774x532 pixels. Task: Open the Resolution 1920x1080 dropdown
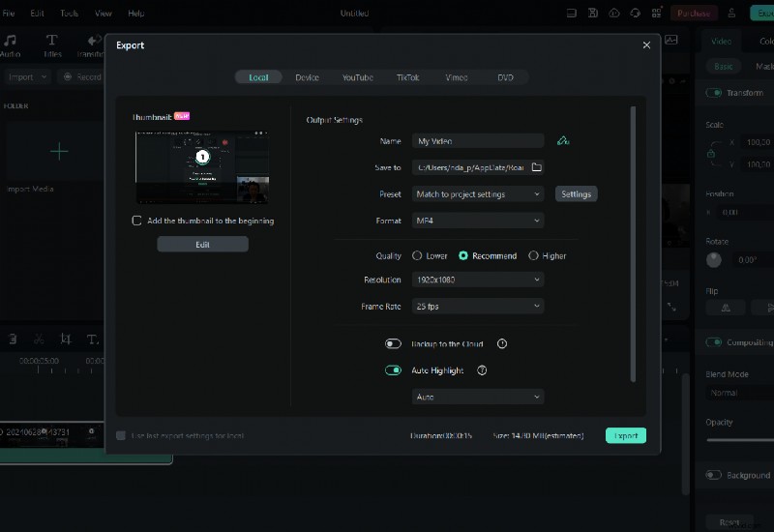tap(478, 280)
